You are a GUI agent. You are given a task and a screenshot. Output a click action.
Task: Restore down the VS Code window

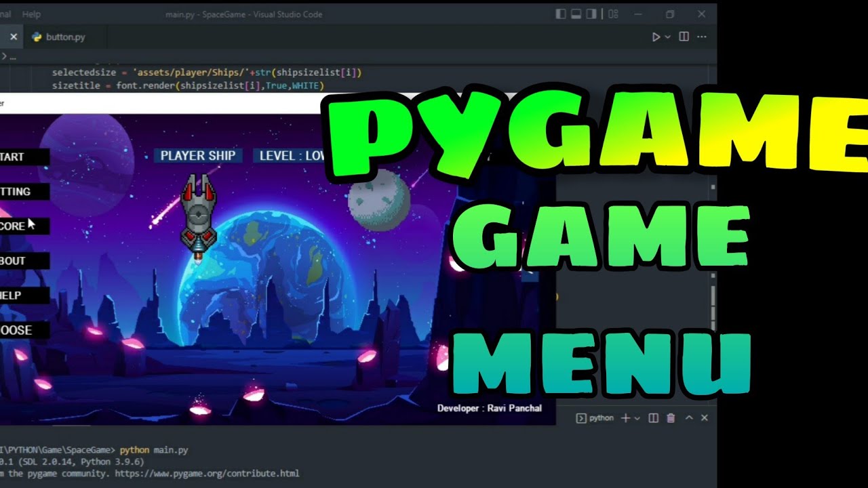tap(670, 14)
